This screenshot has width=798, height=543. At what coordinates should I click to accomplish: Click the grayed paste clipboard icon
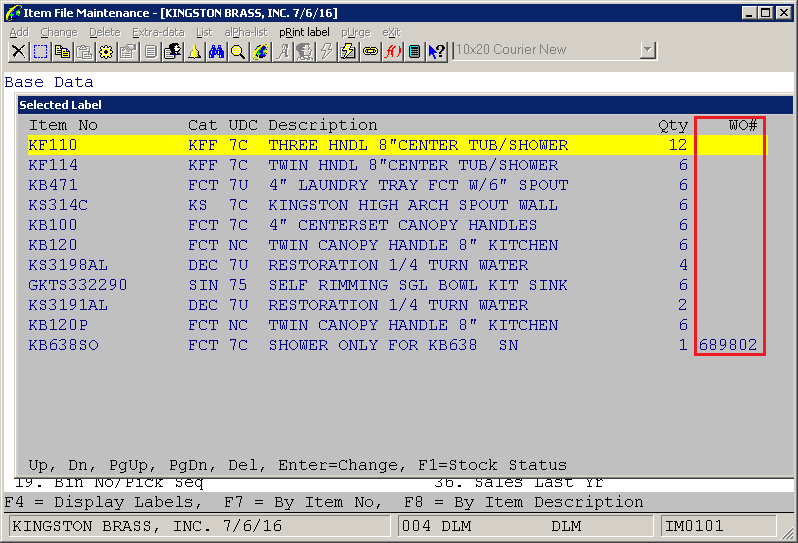point(84,51)
